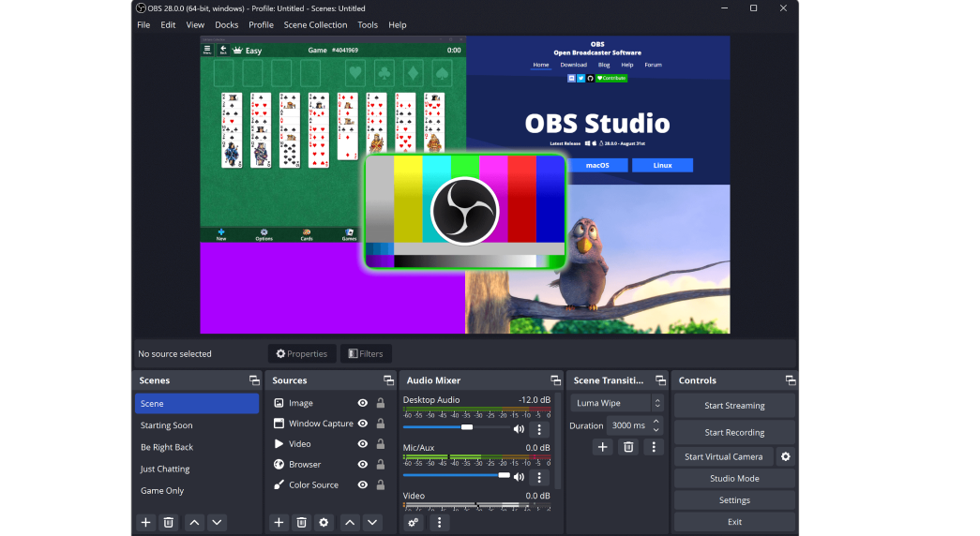Click Start Virtual Camera
980x536 pixels.
coord(724,456)
